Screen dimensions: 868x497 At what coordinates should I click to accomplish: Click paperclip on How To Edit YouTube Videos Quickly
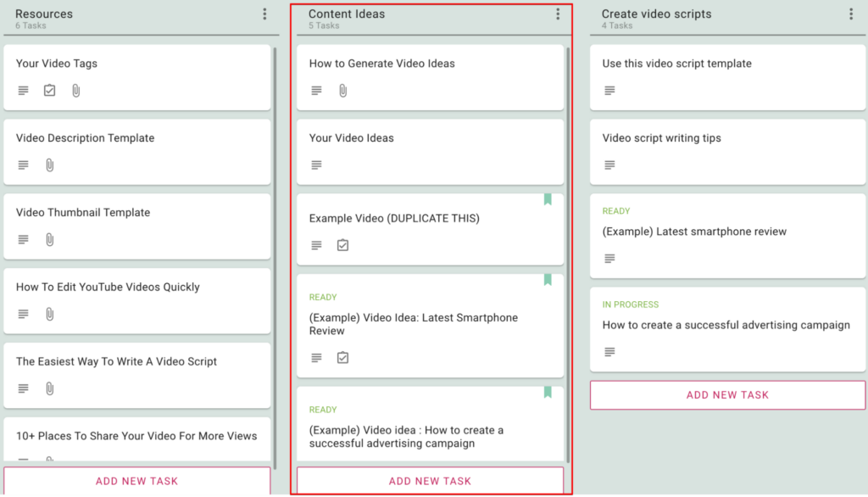tap(50, 314)
